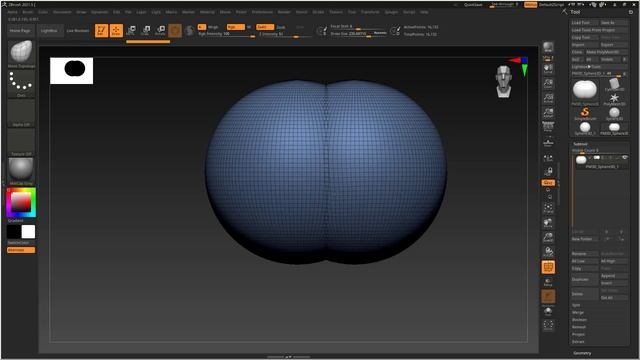
Task: Toggle the Zsub sculpt mode
Action: coord(281,27)
